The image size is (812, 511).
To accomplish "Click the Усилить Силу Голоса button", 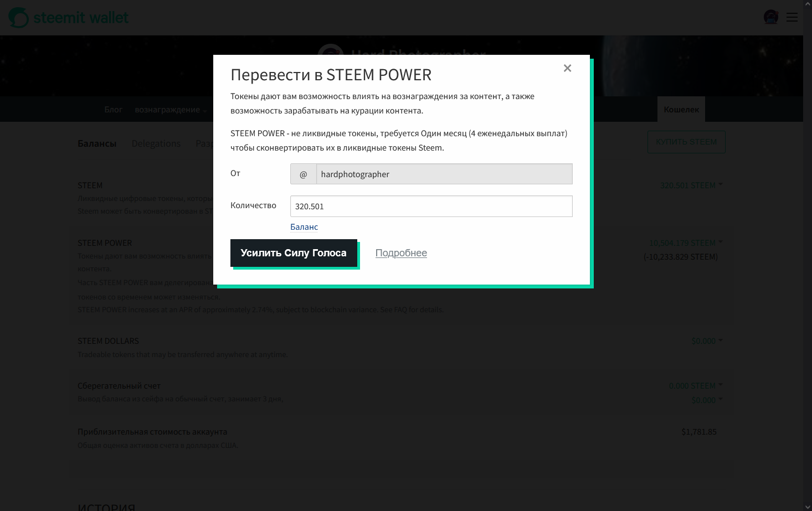I will pyautogui.click(x=294, y=253).
